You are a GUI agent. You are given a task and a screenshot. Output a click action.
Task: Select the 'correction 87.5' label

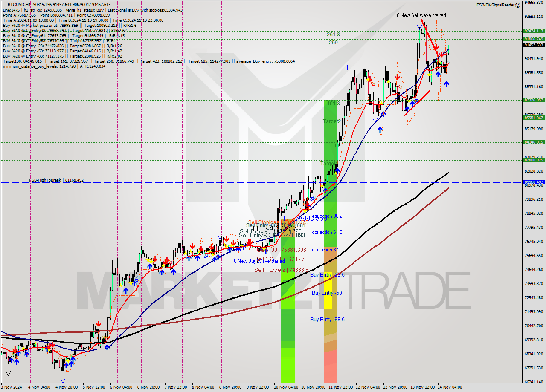(327, 250)
